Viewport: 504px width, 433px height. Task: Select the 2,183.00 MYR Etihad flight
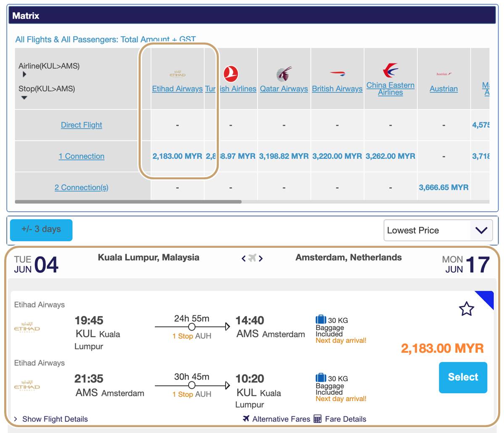tap(463, 377)
